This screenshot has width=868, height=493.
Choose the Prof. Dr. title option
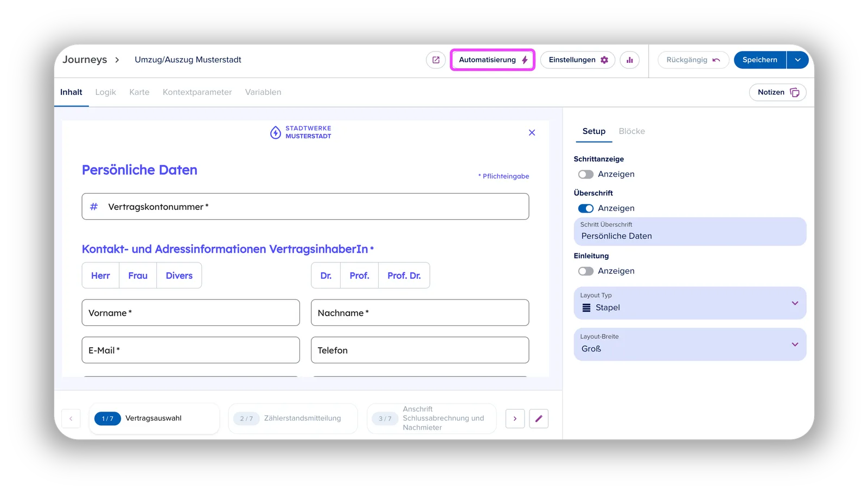click(404, 276)
